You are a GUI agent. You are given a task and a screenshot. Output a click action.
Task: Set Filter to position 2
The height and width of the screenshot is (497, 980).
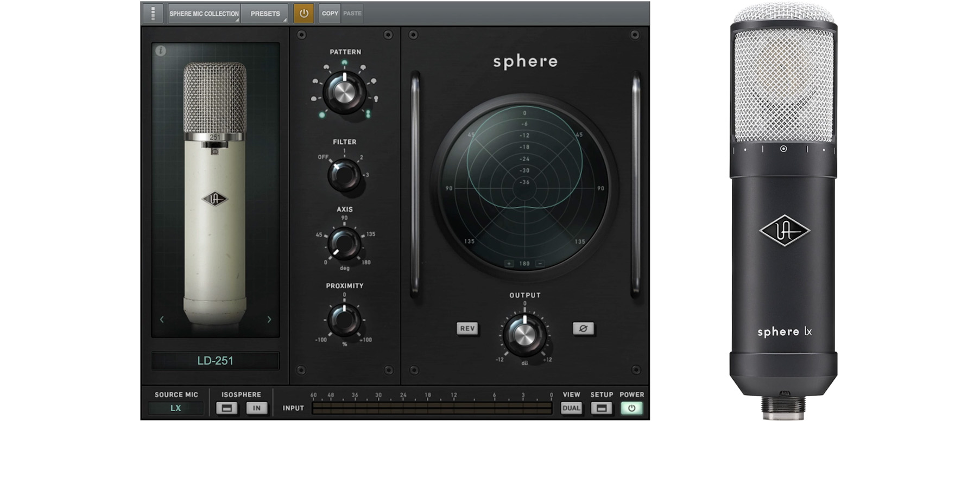click(362, 158)
